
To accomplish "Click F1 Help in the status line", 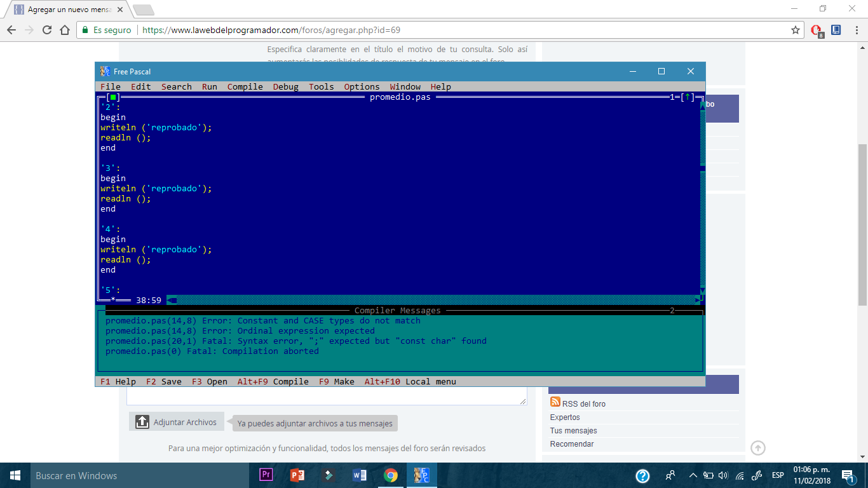I will coord(118,382).
